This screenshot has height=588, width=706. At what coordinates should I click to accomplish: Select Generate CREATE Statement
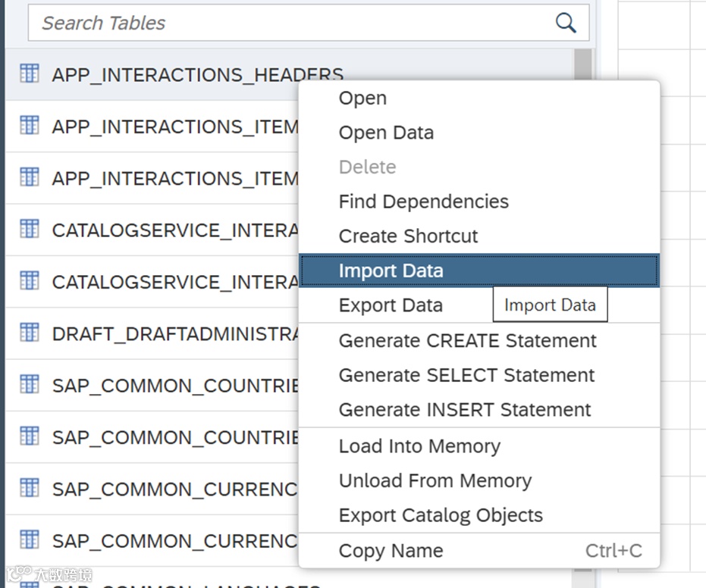coord(467,341)
